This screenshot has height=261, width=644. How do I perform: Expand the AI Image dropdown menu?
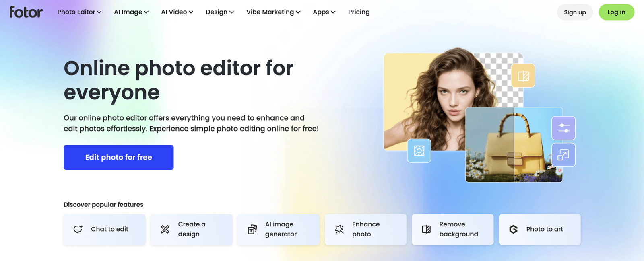click(131, 12)
